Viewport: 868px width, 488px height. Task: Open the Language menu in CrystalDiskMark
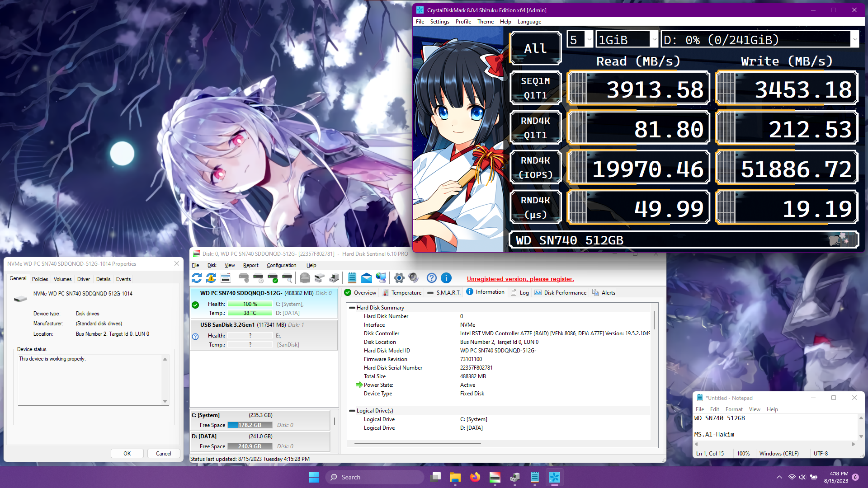pyautogui.click(x=529, y=22)
